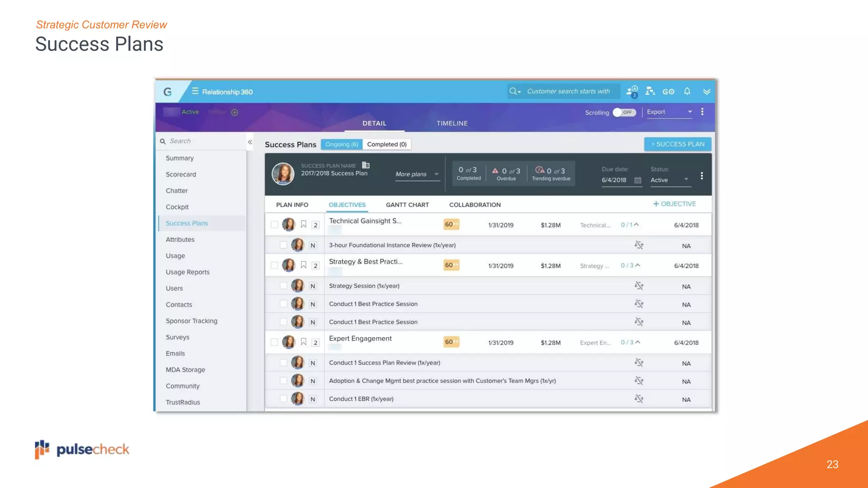Click sync-off icon on Adoption & Change Mgmt row
The width and height of the screenshot is (868, 488).
[639, 380]
